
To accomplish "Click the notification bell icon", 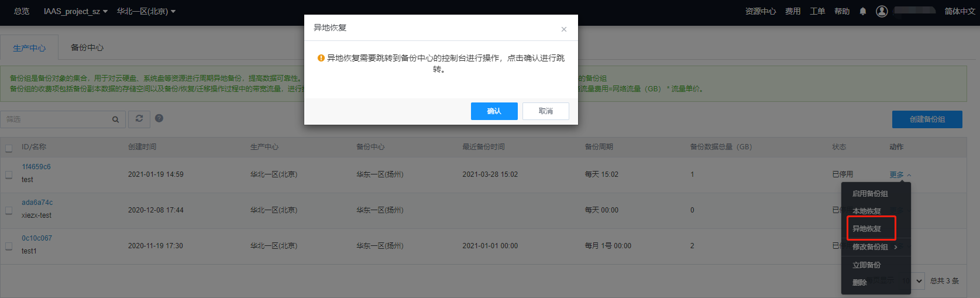I will [862, 11].
